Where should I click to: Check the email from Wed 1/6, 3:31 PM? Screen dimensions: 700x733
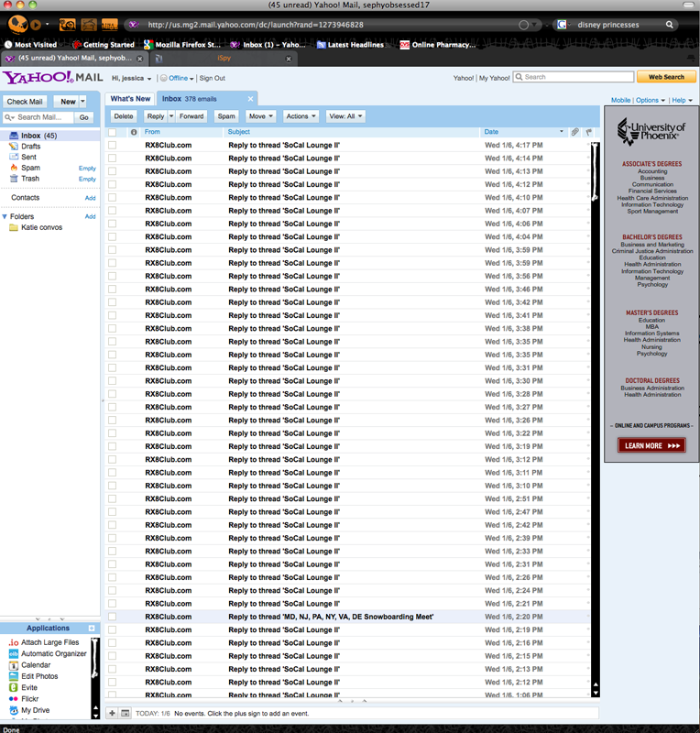[x=112, y=368]
